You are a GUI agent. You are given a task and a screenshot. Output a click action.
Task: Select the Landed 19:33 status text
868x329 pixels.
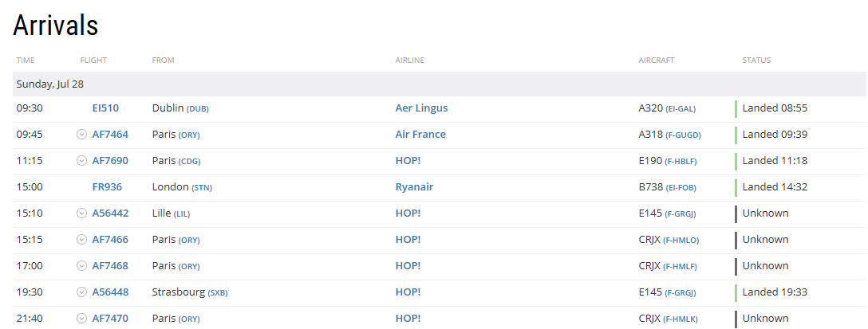pos(775,292)
